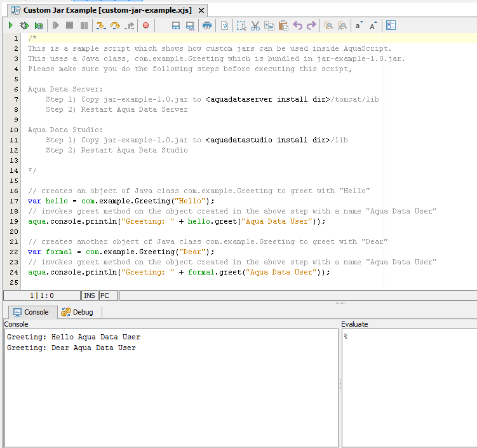Click the Find and Replace icon
Screen dimensions: 477x448
point(342,25)
